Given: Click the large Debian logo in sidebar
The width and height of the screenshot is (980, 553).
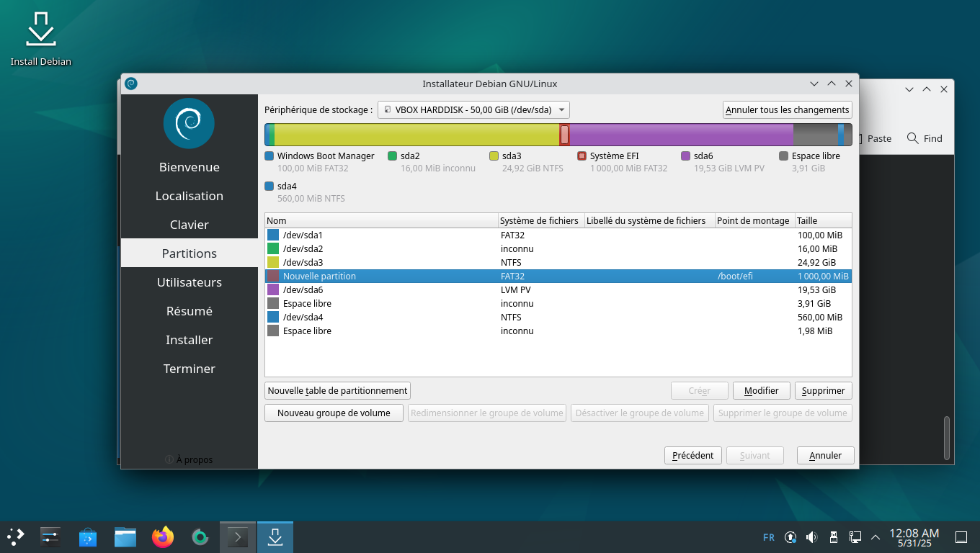Looking at the screenshot, I should coord(189,123).
